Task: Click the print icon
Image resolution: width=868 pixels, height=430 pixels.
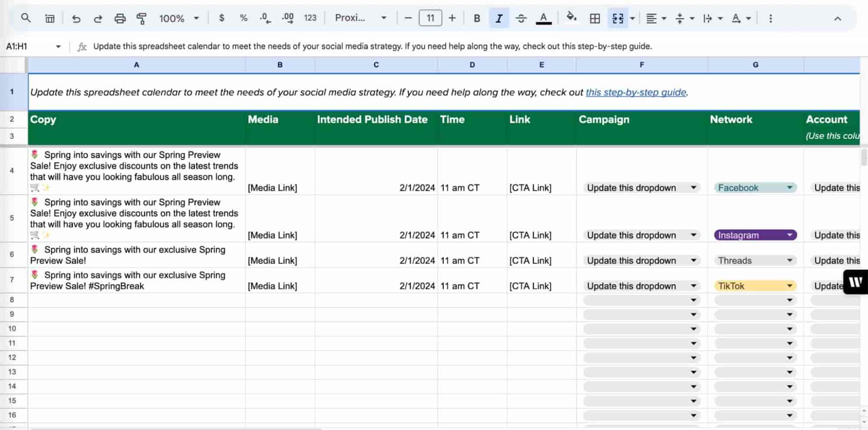Action: [x=120, y=18]
